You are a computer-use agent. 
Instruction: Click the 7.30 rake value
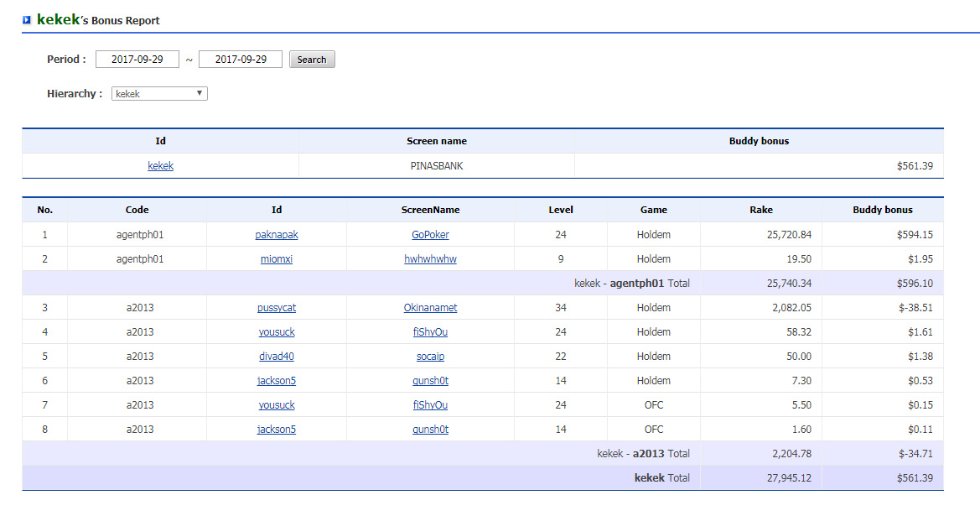click(802, 381)
